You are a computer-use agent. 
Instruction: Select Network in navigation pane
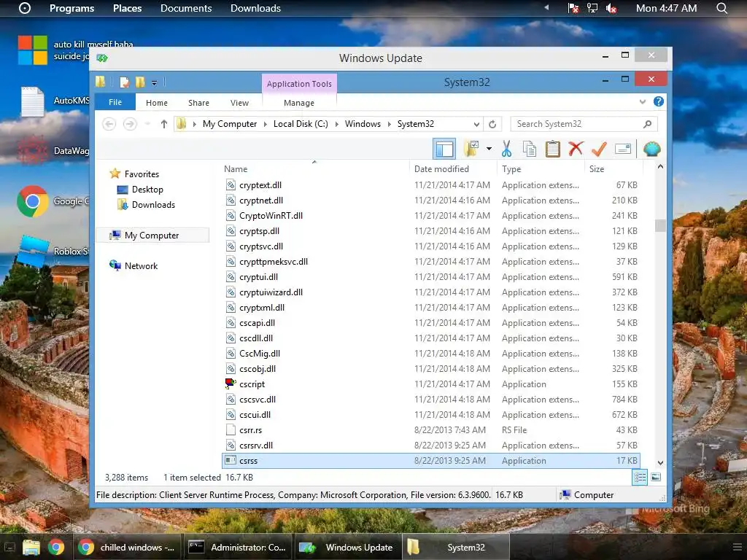[141, 265]
